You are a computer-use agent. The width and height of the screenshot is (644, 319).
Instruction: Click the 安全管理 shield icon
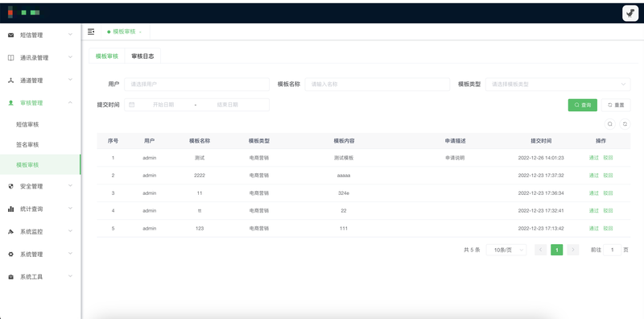pos(11,187)
